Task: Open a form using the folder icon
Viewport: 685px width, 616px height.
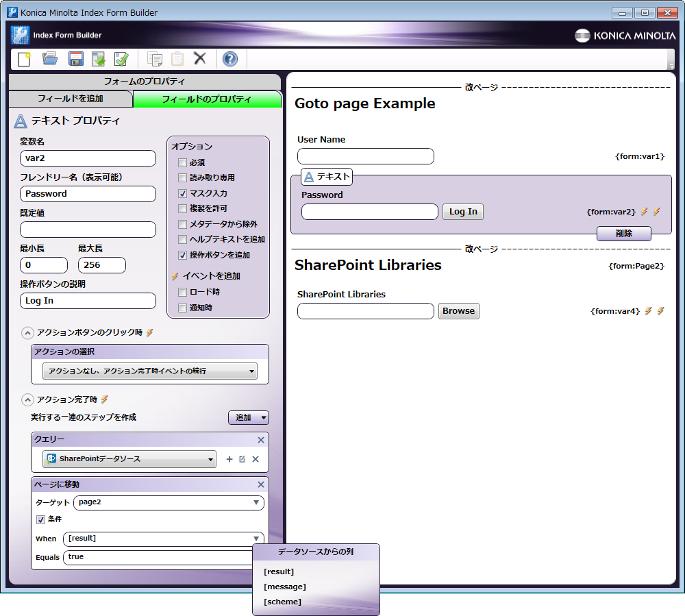Action: click(50, 59)
